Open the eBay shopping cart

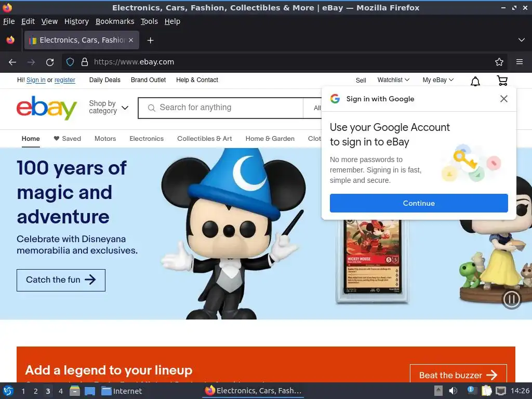[x=502, y=81]
